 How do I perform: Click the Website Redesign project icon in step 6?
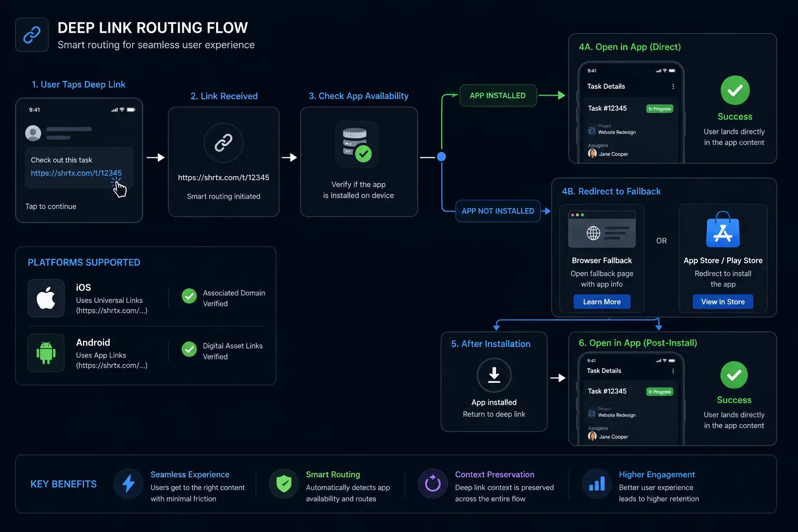pyautogui.click(x=592, y=414)
